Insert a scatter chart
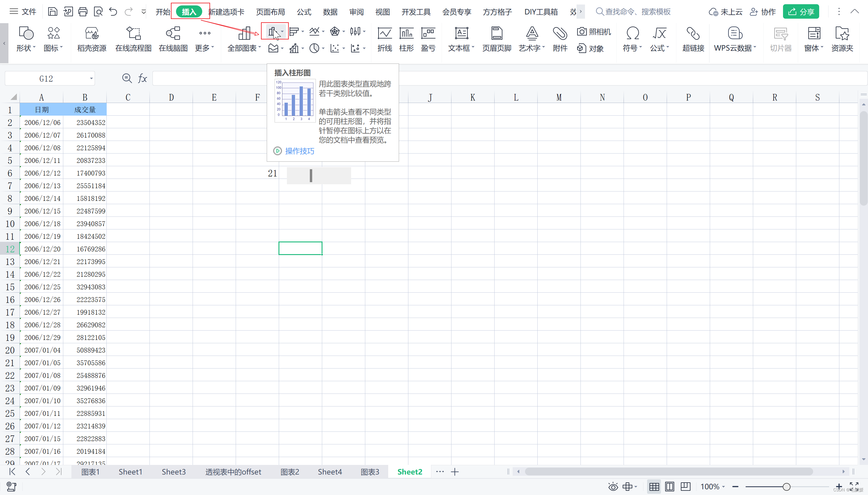The image size is (868, 495). pos(335,48)
